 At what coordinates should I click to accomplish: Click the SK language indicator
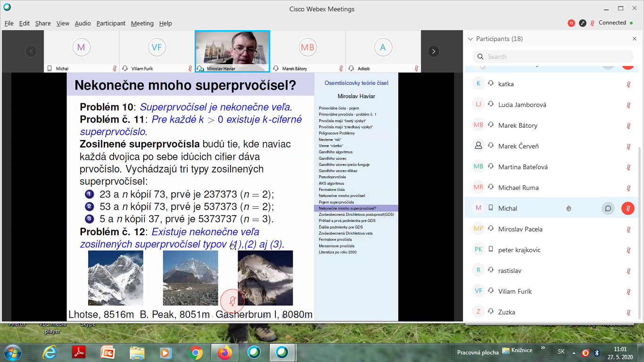click(x=561, y=352)
